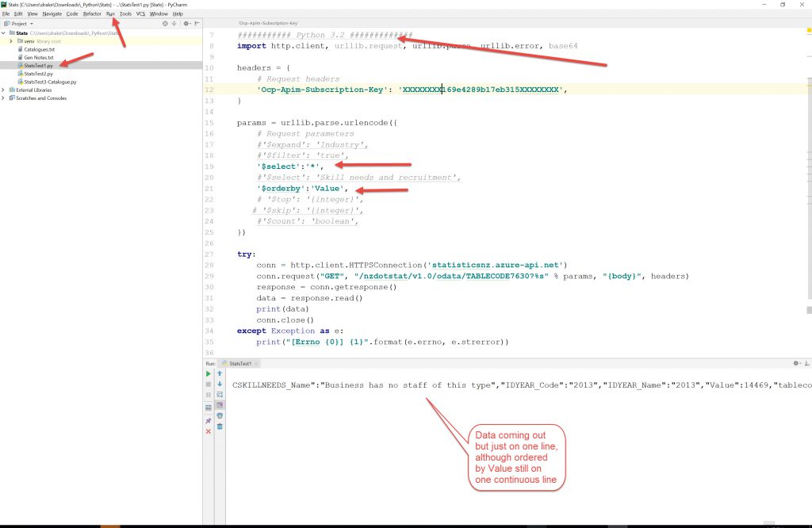812x528 pixels.
Task: Click the trash Clear All output icon
Action: [x=220, y=426]
